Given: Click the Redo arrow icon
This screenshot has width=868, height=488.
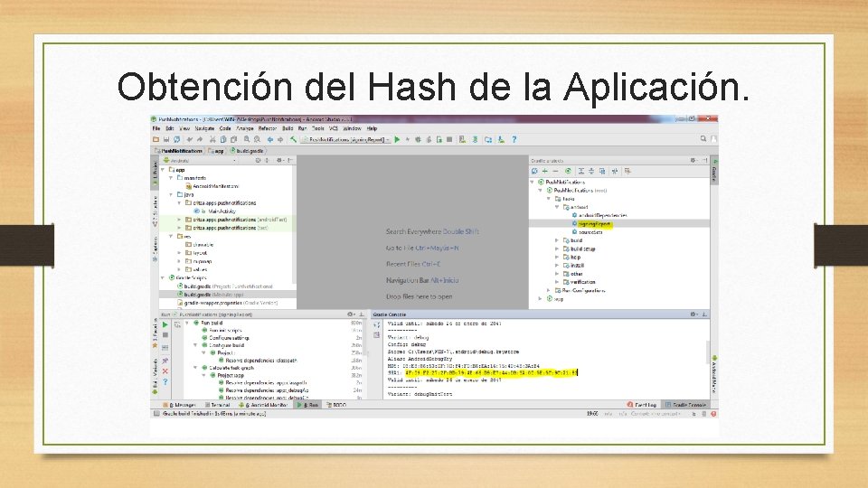Looking at the screenshot, I should click(200, 139).
